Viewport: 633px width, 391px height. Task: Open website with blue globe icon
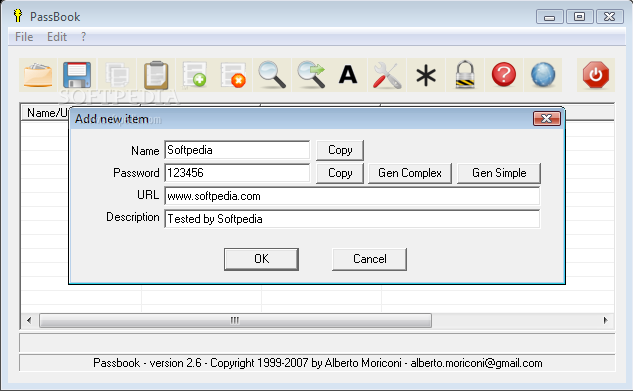[543, 75]
